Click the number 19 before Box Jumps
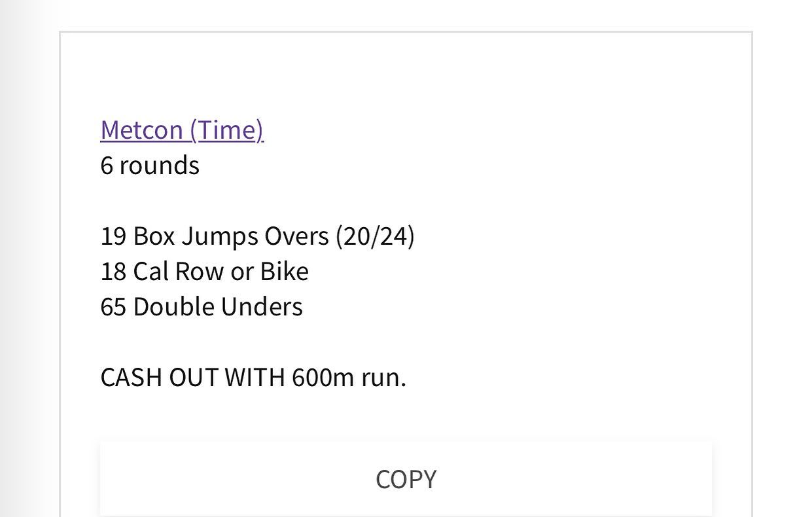 113,236
